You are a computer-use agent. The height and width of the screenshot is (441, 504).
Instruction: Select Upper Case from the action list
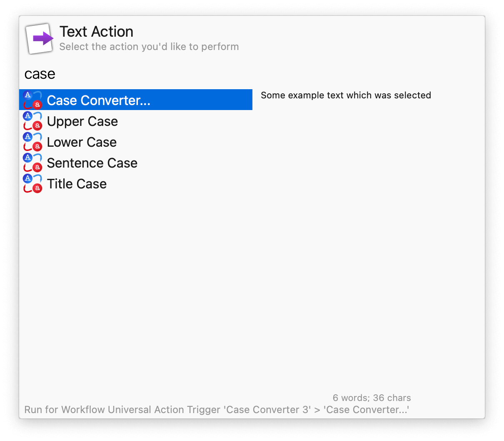coord(82,121)
